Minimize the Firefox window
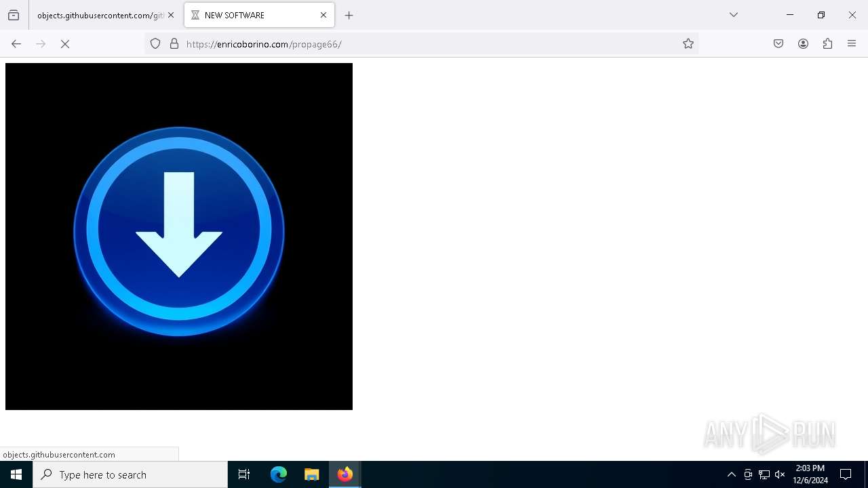This screenshot has width=868, height=488. (x=790, y=15)
